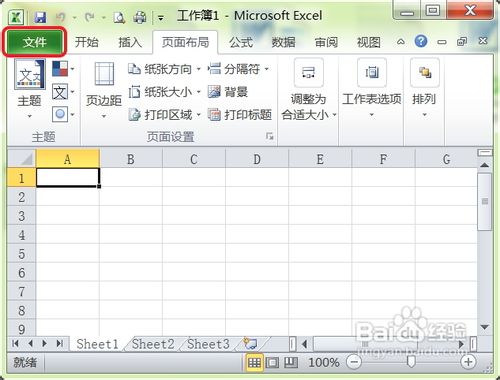Switch to Sheet1 tab

[x=97, y=344]
